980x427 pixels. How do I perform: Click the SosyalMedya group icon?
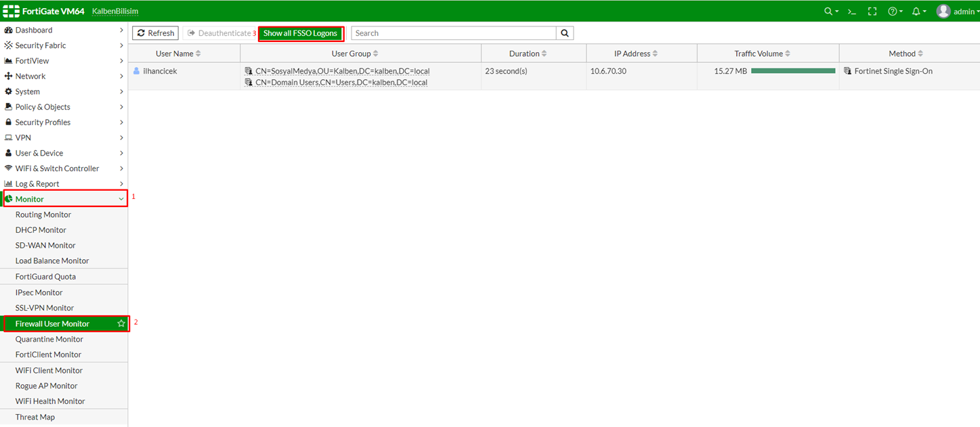point(249,71)
